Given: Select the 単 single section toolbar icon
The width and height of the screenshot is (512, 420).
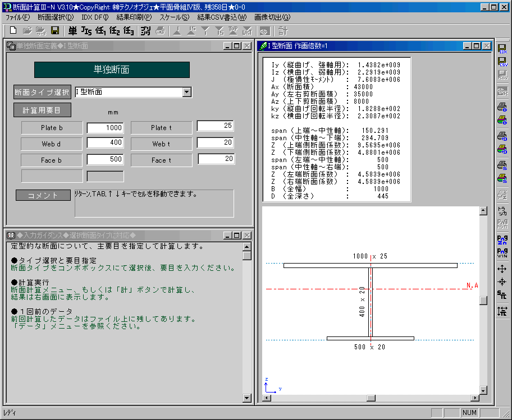Looking at the screenshot, I should 72,30.
